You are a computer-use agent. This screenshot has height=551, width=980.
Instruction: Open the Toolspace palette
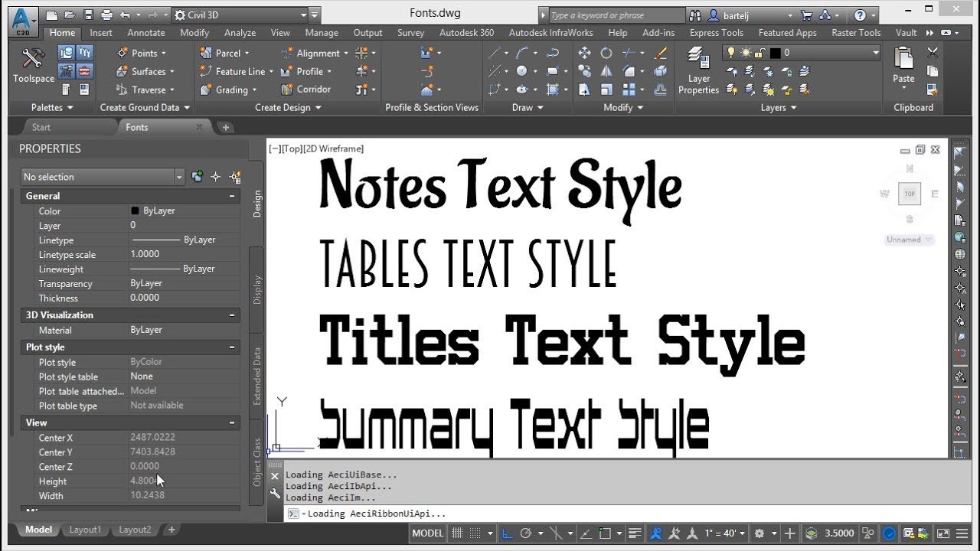click(x=34, y=66)
